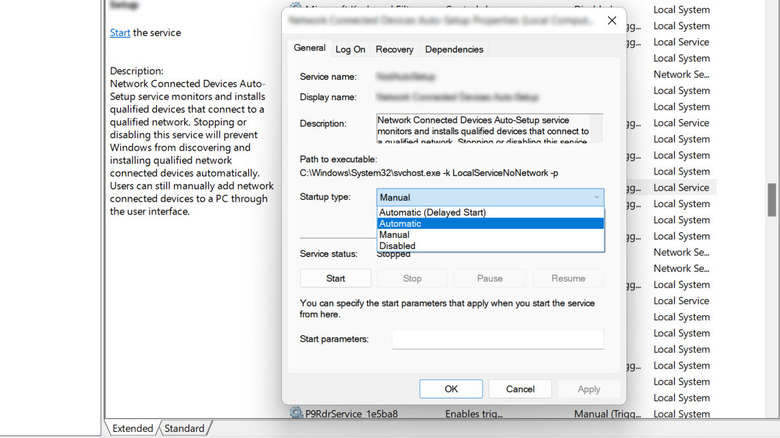Open the Startup type combo box

[490, 197]
